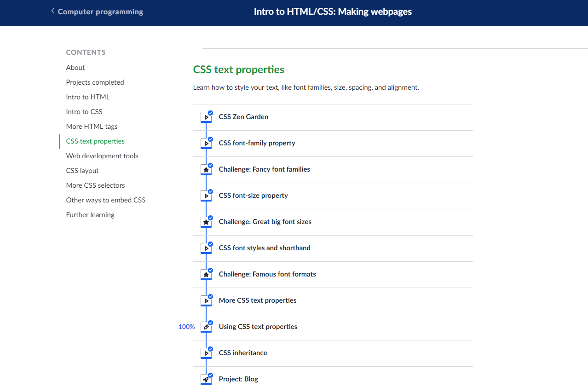Click the video icon beside CSS font-family property
This screenshot has height=392, width=588.
pyautogui.click(x=206, y=144)
